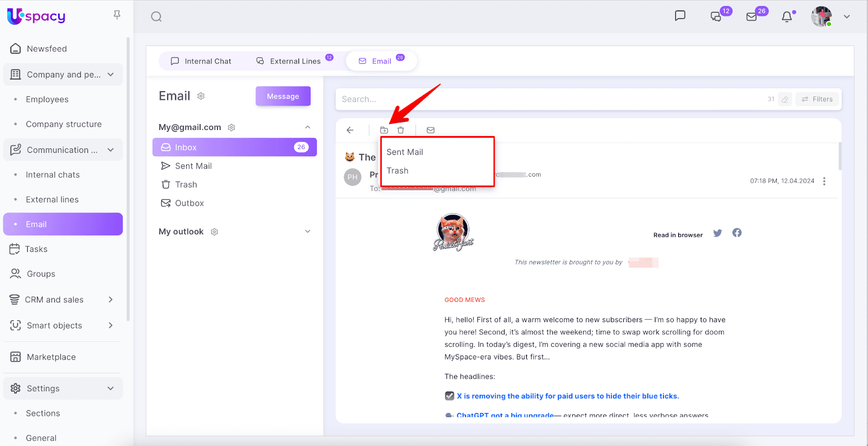Open the notifications bell
Viewport: 868px width, 446px height.
point(787,17)
